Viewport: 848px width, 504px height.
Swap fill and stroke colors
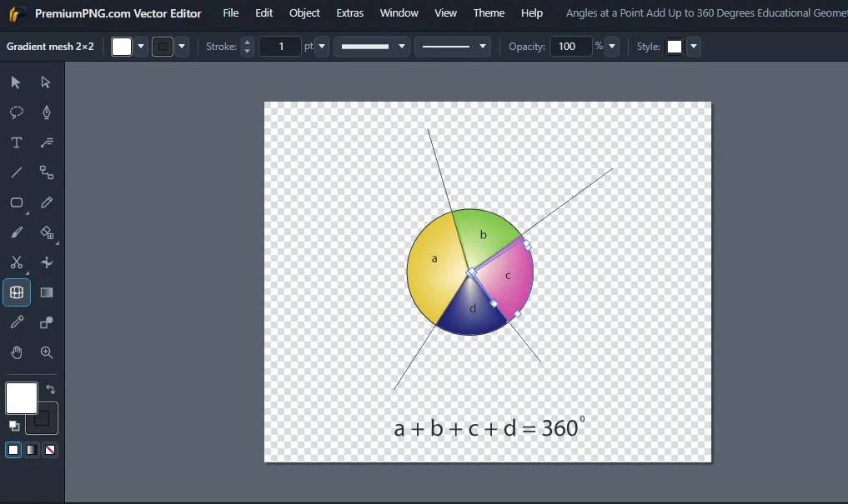(50, 389)
